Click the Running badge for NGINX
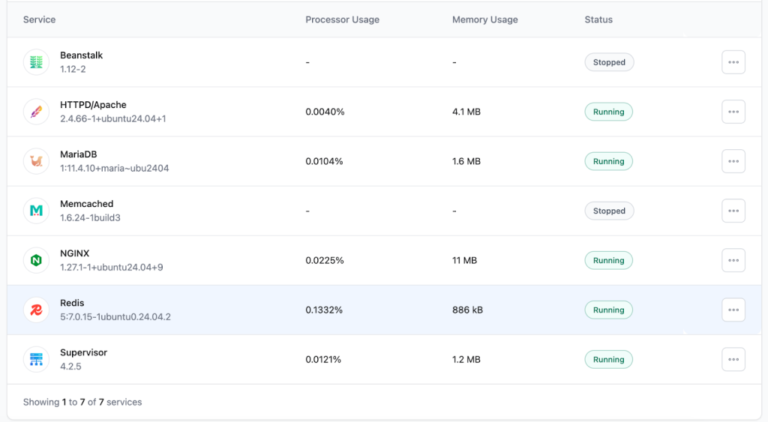This screenshot has width=768, height=422. 608,260
